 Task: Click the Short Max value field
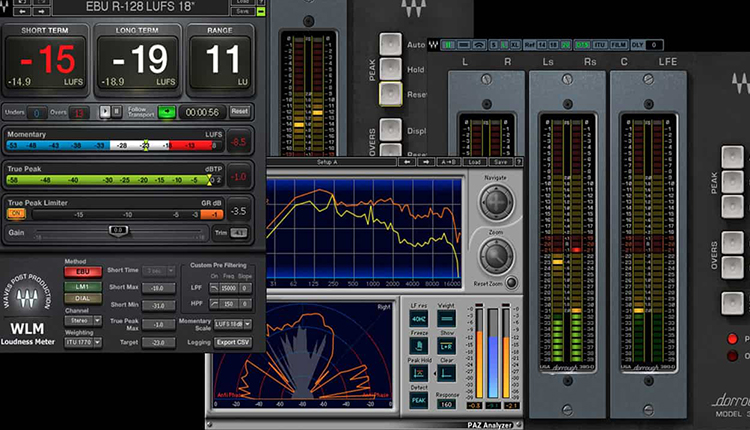tap(158, 288)
